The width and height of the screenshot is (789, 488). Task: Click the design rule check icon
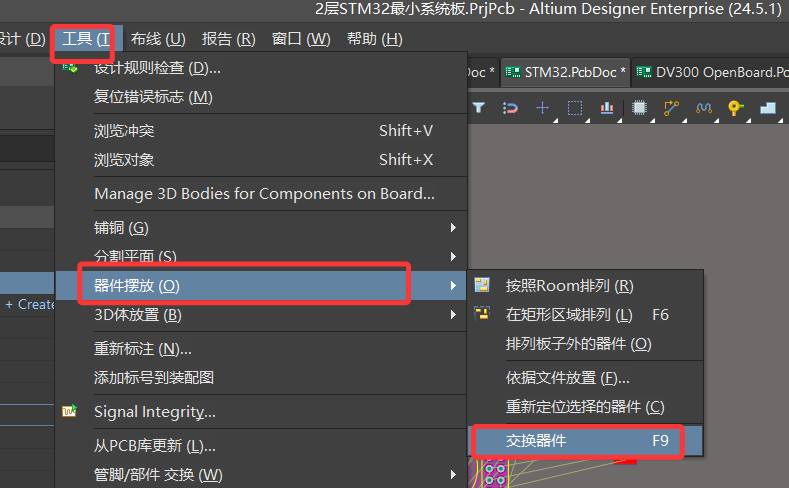click(x=70, y=68)
